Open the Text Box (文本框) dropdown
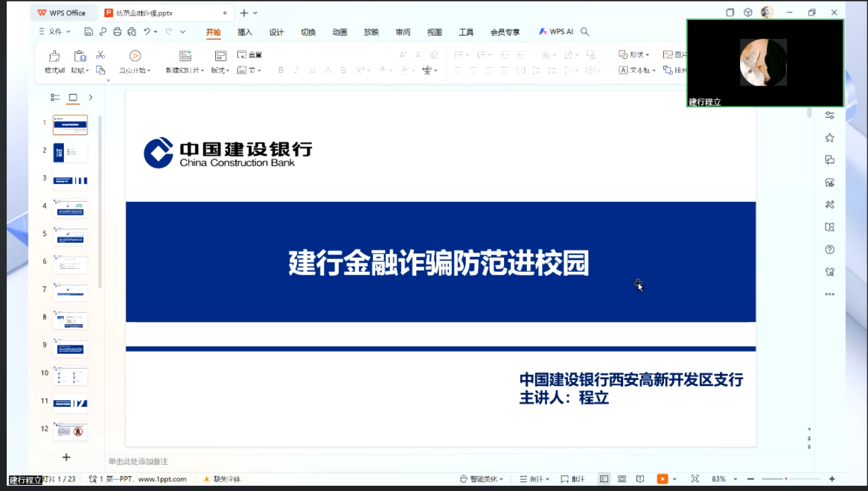Screen dimensions: 868x491 [x=637, y=70]
